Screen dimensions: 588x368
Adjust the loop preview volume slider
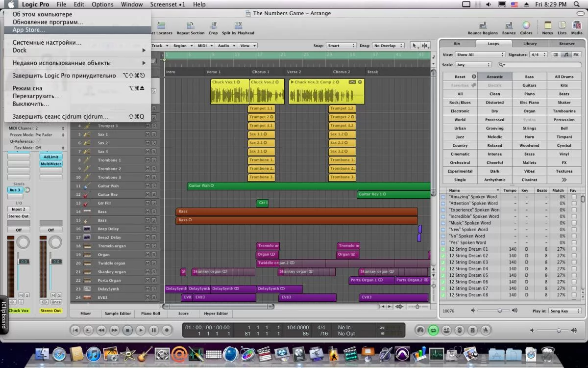coord(500,311)
